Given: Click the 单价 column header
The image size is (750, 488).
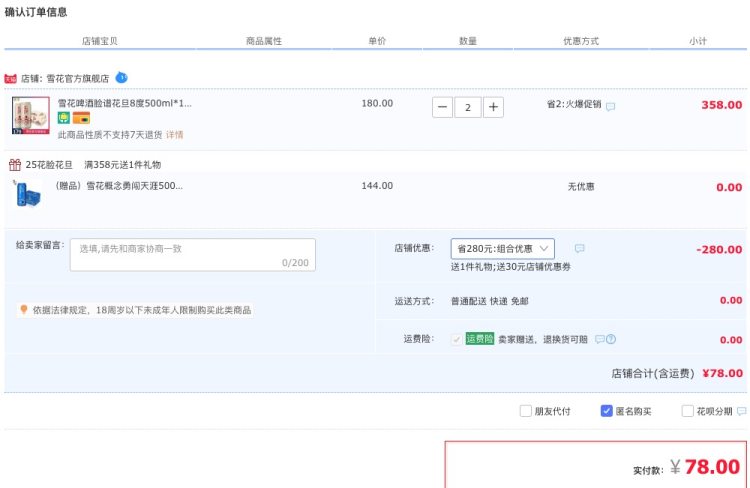Looking at the screenshot, I should click(x=377, y=41).
